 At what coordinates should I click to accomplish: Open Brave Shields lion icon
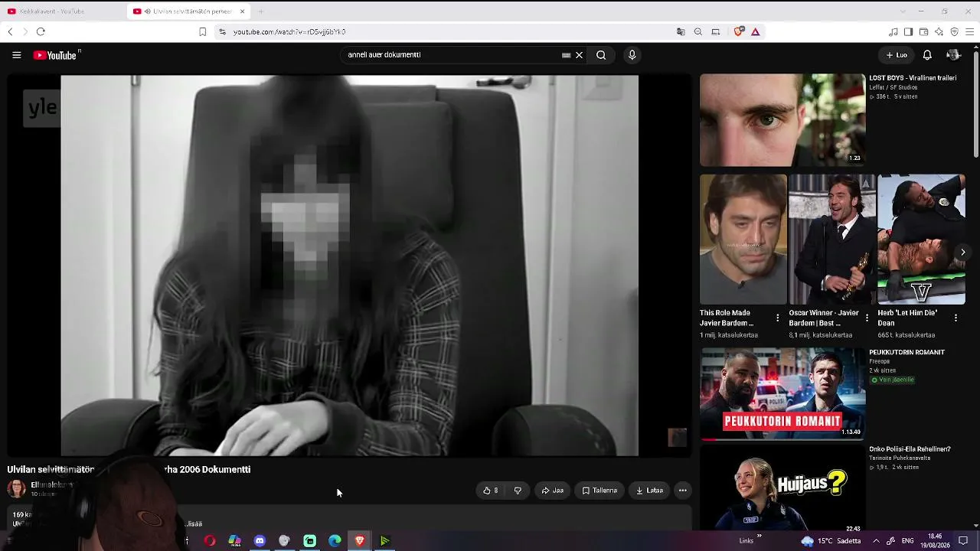point(739,31)
